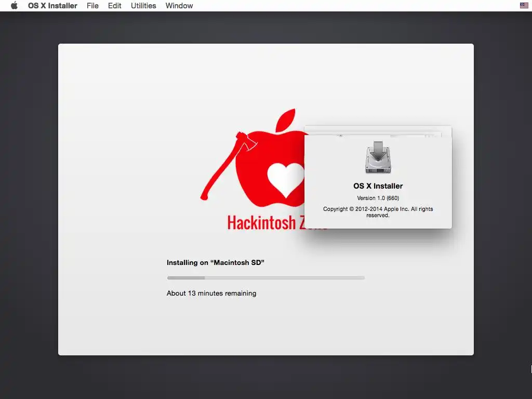
Task: Click the Apple Inc. copyright notice
Action: [x=378, y=212]
